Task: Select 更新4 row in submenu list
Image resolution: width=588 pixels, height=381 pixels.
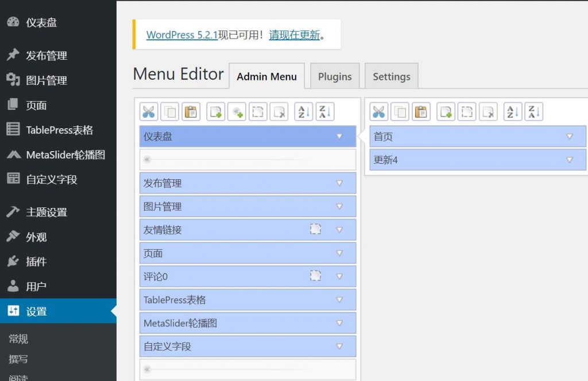Action: click(x=478, y=160)
